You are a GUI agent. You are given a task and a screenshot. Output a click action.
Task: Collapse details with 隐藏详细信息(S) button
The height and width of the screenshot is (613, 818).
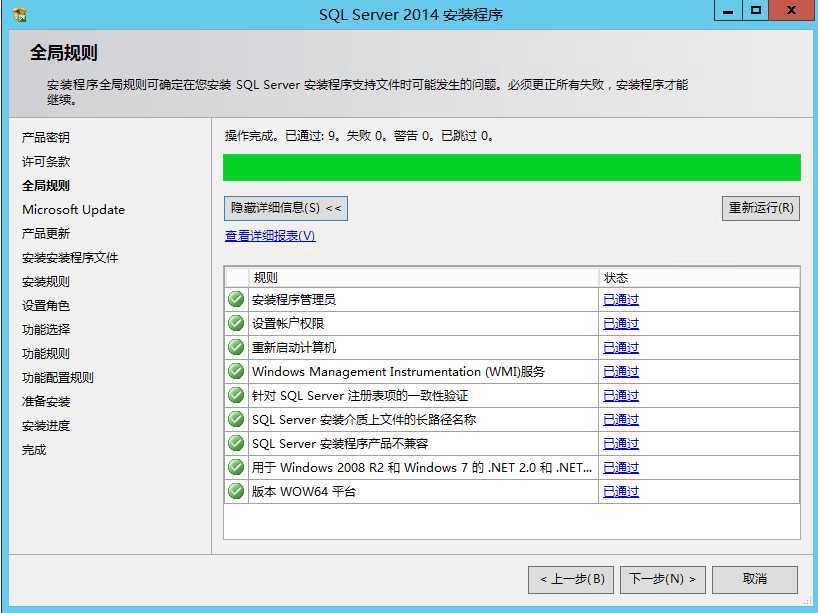(x=286, y=208)
